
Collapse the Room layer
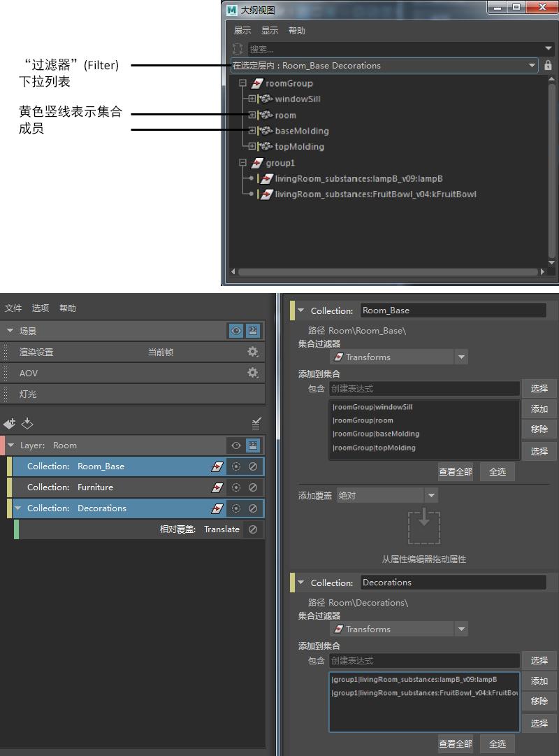coord(11,445)
